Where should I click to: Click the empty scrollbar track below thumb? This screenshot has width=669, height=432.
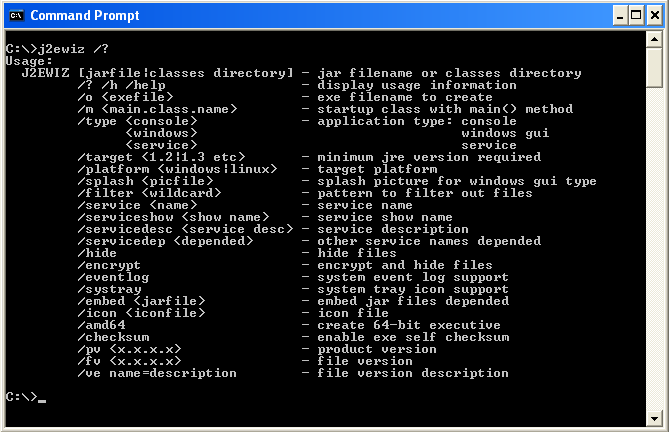(654, 249)
